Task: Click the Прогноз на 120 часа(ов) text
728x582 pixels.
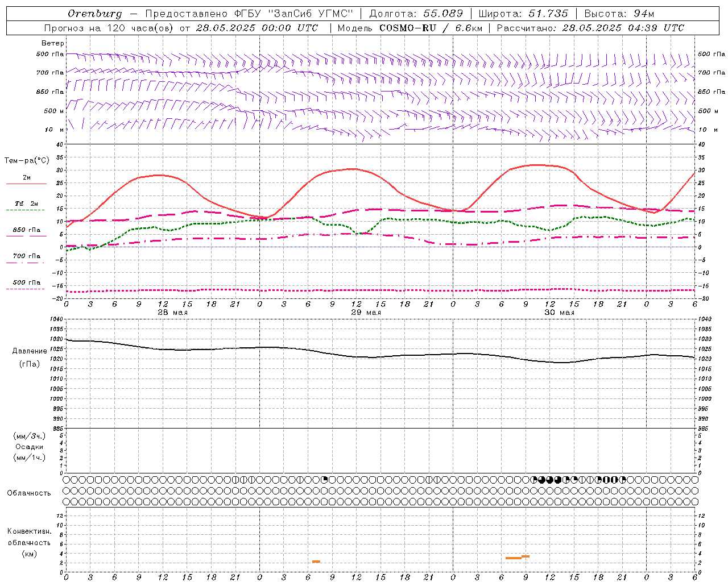Action: [x=110, y=28]
